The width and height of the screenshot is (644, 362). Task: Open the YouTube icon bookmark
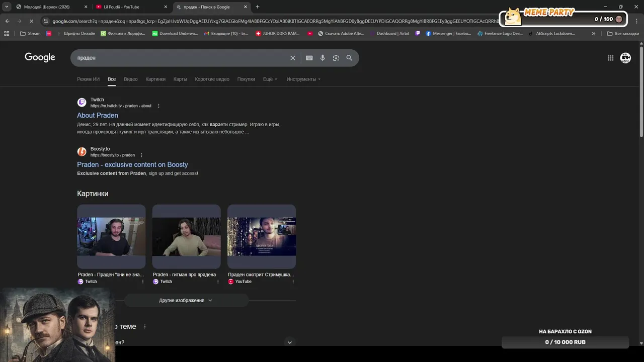[x=310, y=34]
